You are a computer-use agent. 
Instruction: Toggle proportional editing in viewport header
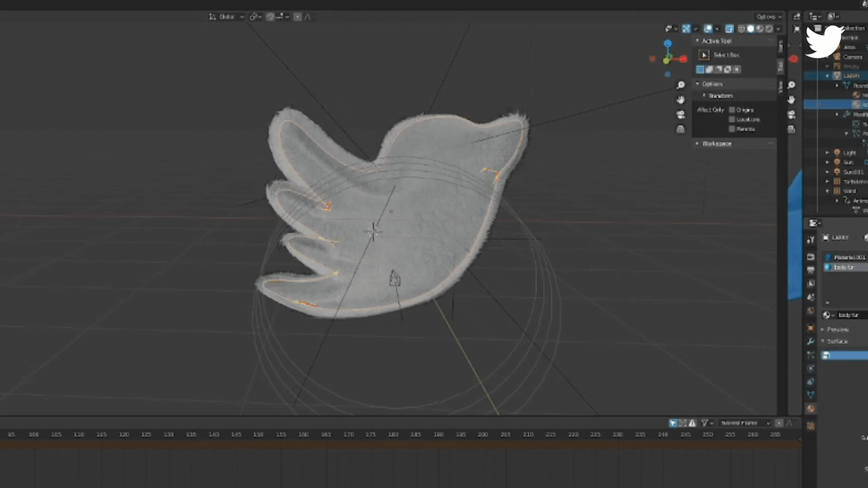click(x=298, y=16)
